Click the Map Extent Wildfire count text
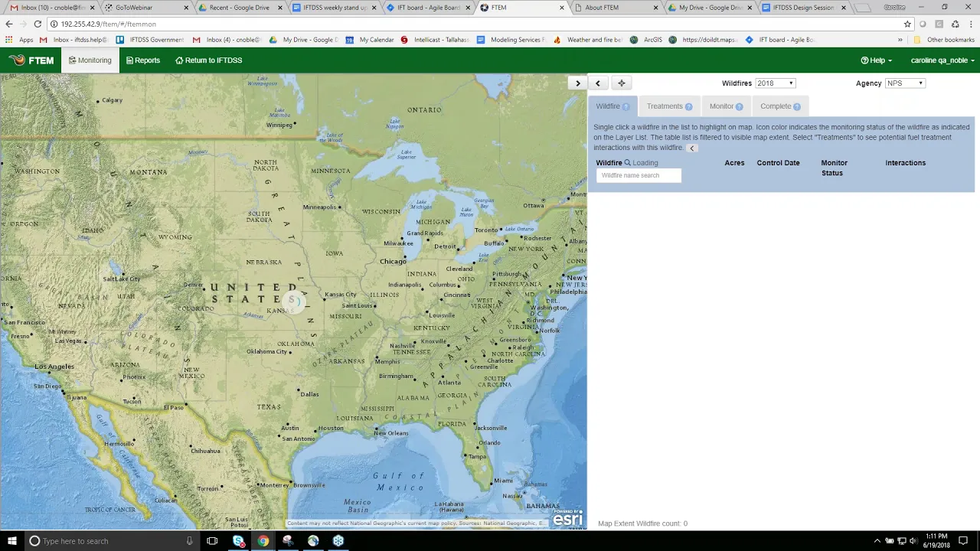Viewport: 980px width, 551px height. click(642, 523)
